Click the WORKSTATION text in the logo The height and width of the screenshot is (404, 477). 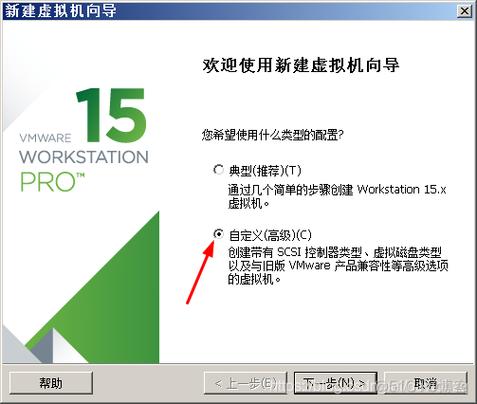pos(84,157)
